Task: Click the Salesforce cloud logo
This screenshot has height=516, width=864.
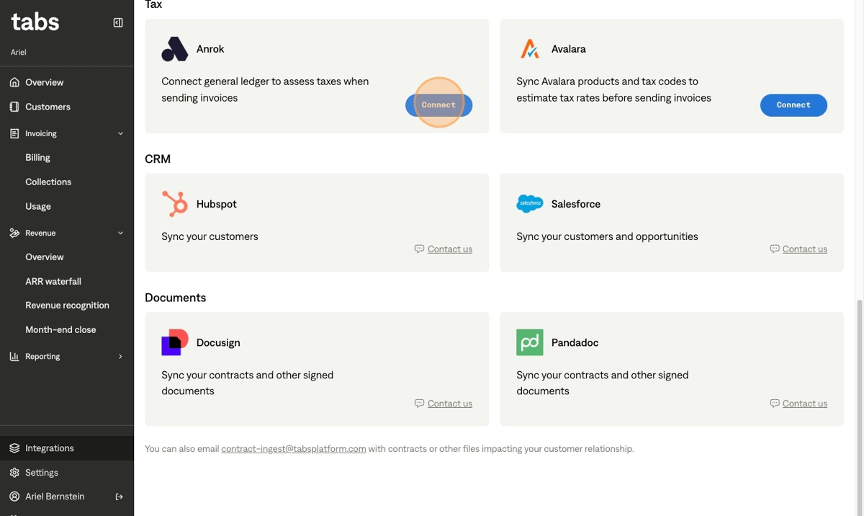Action: pyautogui.click(x=530, y=204)
